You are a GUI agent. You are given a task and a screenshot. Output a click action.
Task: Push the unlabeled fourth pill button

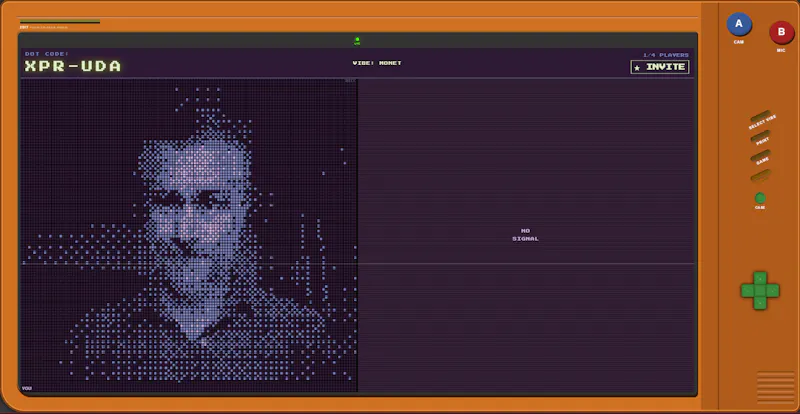click(760, 176)
